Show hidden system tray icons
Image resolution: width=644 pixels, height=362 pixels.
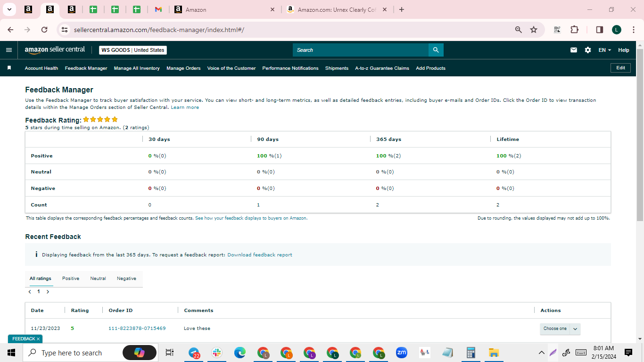click(541, 353)
